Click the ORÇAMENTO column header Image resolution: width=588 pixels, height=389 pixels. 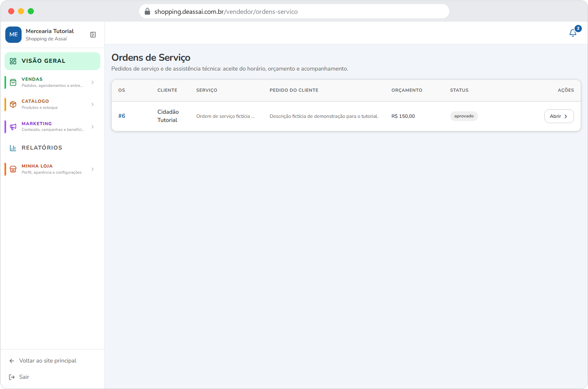407,90
